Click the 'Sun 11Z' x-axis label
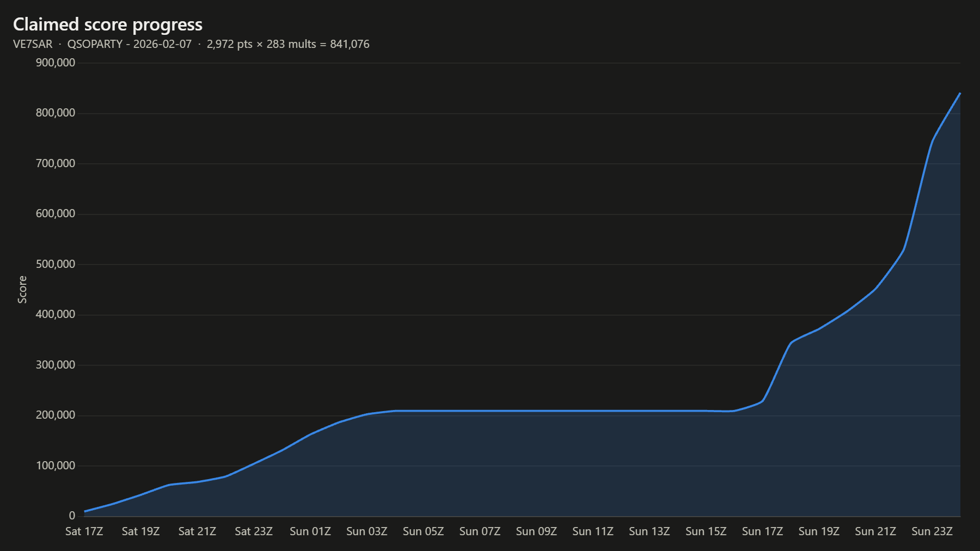 click(x=593, y=531)
